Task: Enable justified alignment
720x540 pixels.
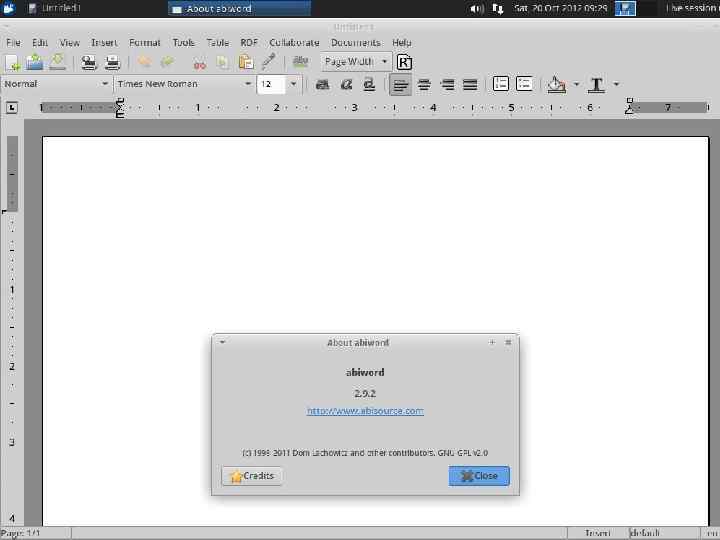Action: [x=470, y=84]
